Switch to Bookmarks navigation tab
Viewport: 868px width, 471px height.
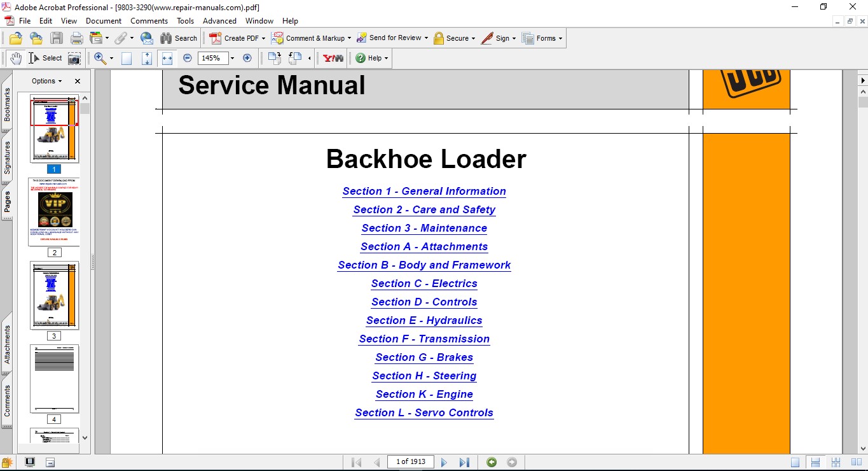7,104
